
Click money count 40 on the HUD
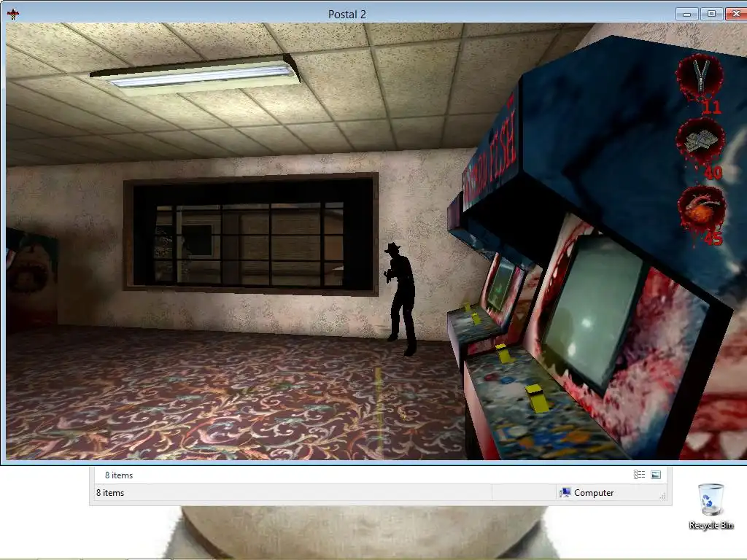pos(713,172)
